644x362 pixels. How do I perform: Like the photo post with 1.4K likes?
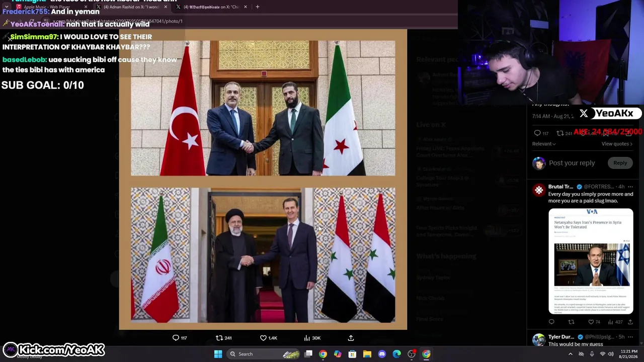263,338
